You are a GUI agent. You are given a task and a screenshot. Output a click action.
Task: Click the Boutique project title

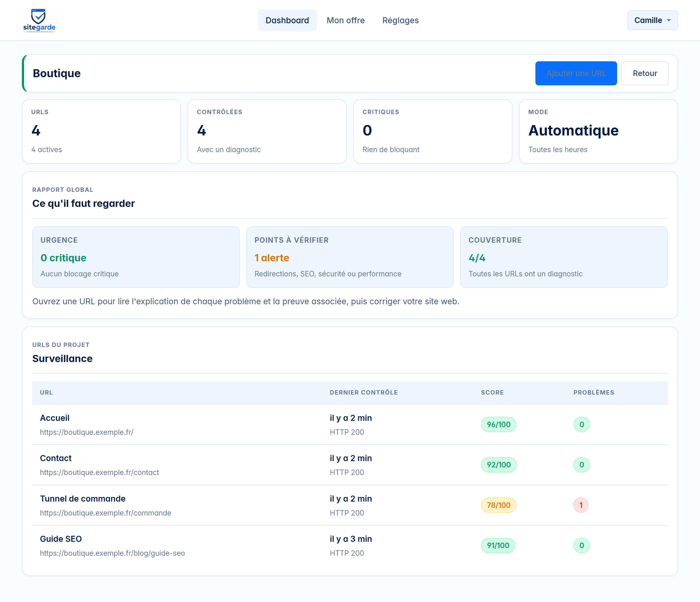click(x=56, y=73)
